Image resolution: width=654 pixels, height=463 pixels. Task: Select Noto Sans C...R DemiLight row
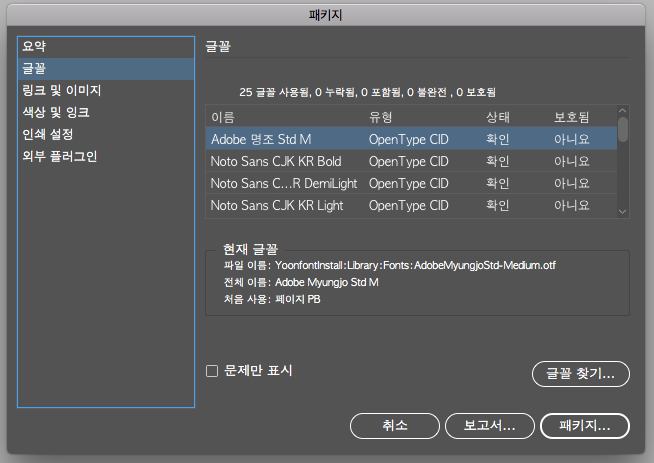coord(411,184)
